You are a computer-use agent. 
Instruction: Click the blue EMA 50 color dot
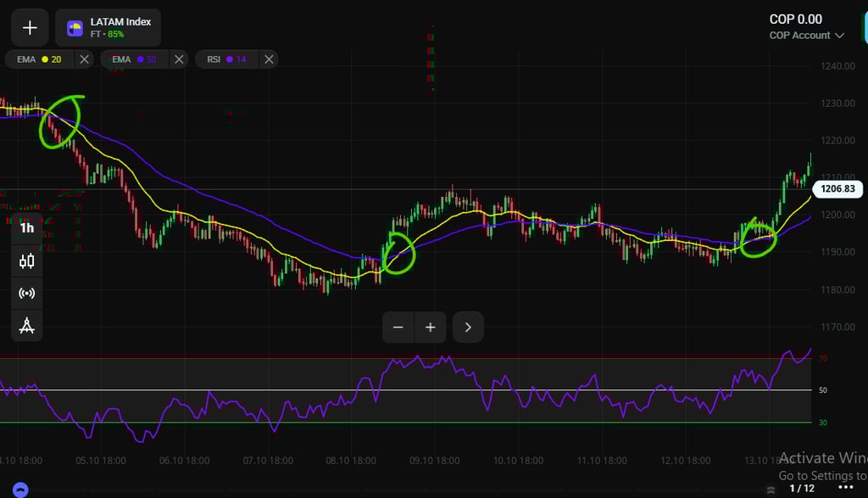[140, 59]
